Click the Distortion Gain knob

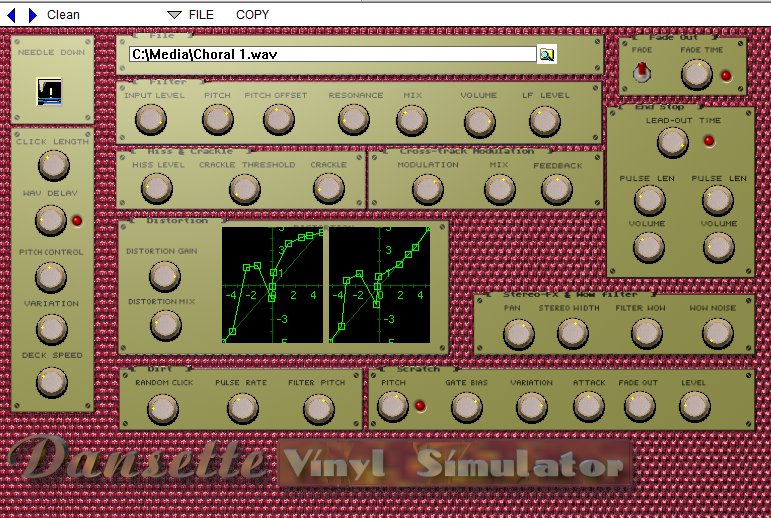pyautogui.click(x=164, y=275)
